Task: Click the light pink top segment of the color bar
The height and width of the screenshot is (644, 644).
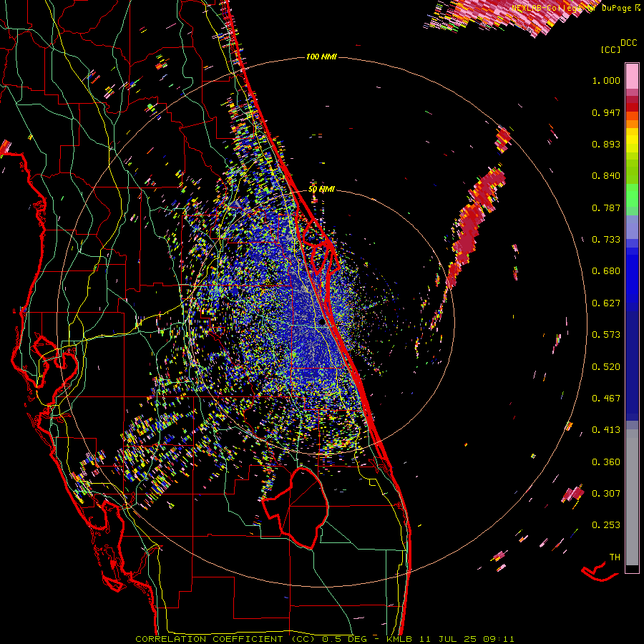Action: 632,76
